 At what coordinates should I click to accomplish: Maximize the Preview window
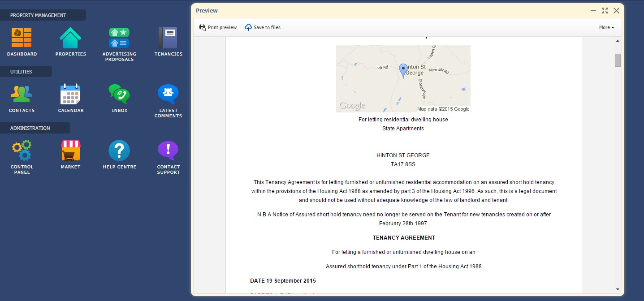(x=605, y=11)
